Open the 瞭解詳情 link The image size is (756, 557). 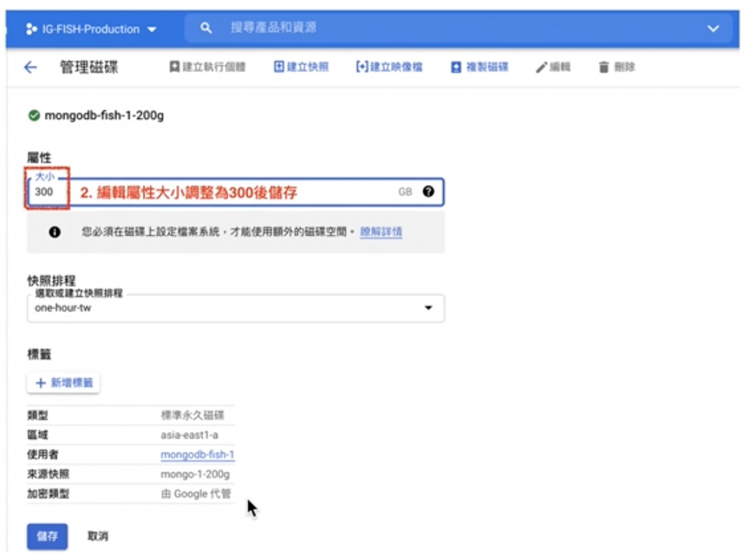381,232
